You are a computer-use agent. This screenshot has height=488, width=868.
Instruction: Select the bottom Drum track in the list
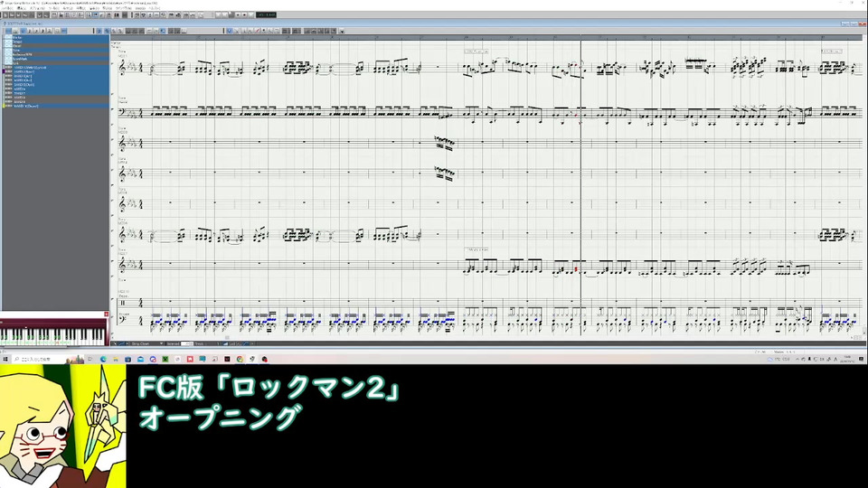tap(55, 106)
